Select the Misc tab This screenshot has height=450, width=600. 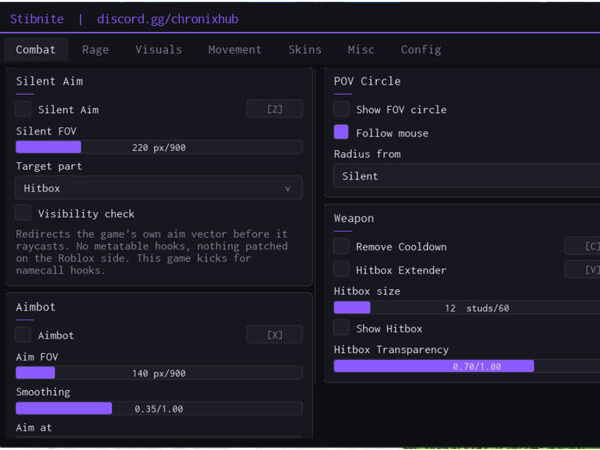pos(361,50)
